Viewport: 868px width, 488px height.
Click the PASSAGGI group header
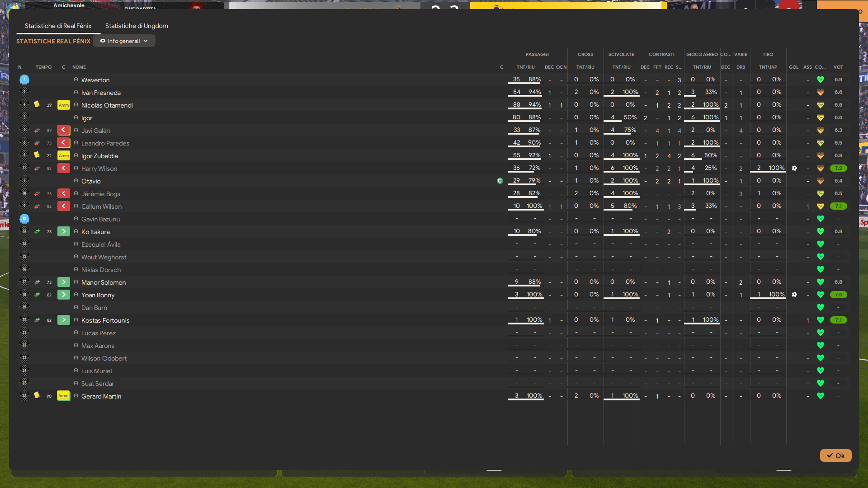coord(537,54)
